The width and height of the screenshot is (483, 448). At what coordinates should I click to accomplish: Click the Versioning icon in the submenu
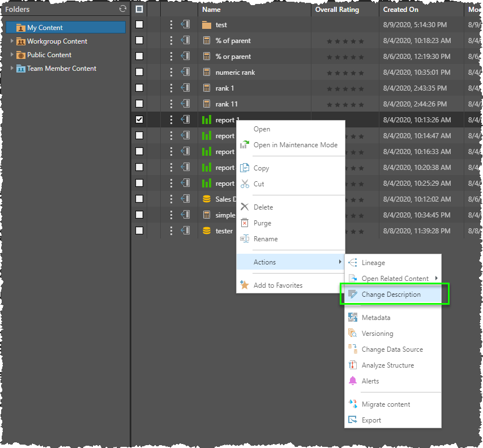click(353, 334)
